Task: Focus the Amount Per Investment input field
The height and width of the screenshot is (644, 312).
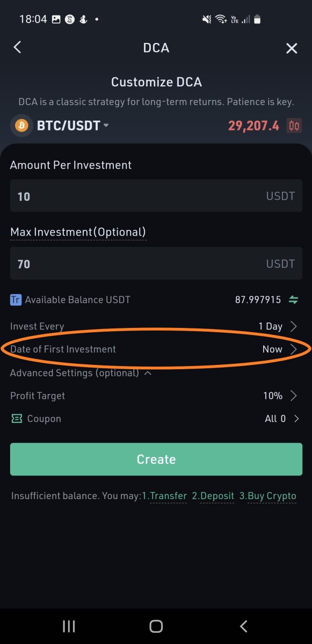Action: coord(156,196)
